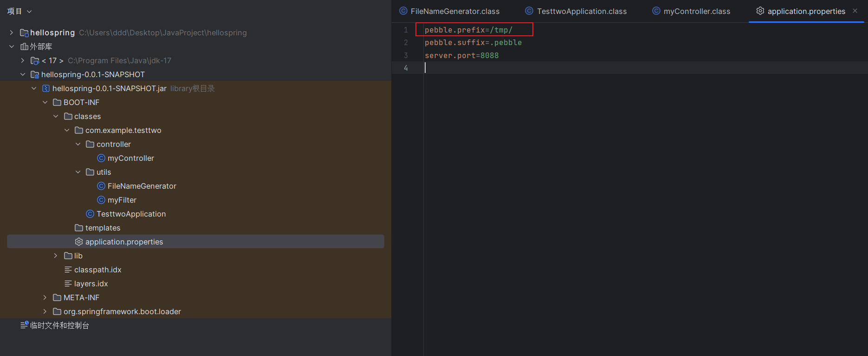This screenshot has width=868, height=356.
Task: Place cursor on empty editor line 4
Action: coord(645,68)
